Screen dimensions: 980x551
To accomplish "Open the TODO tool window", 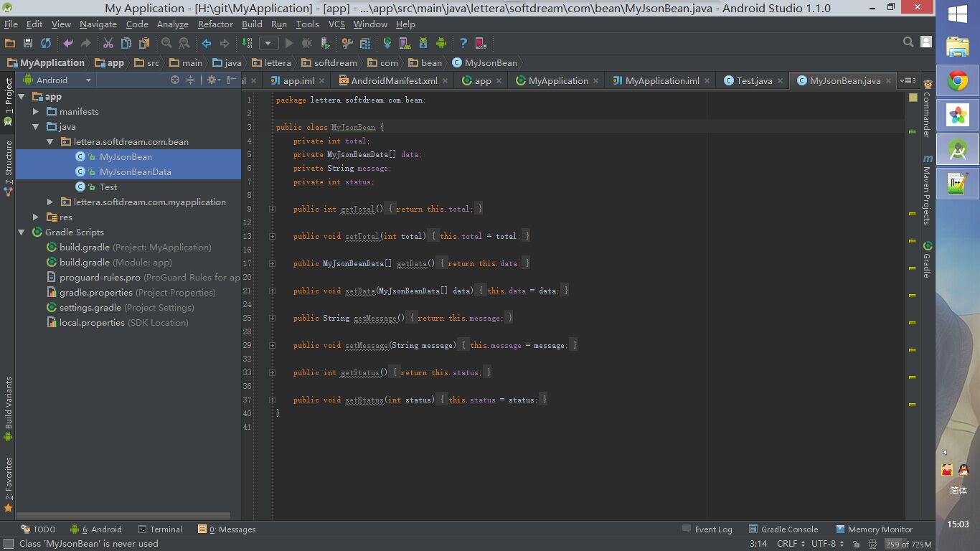I will [38, 529].
